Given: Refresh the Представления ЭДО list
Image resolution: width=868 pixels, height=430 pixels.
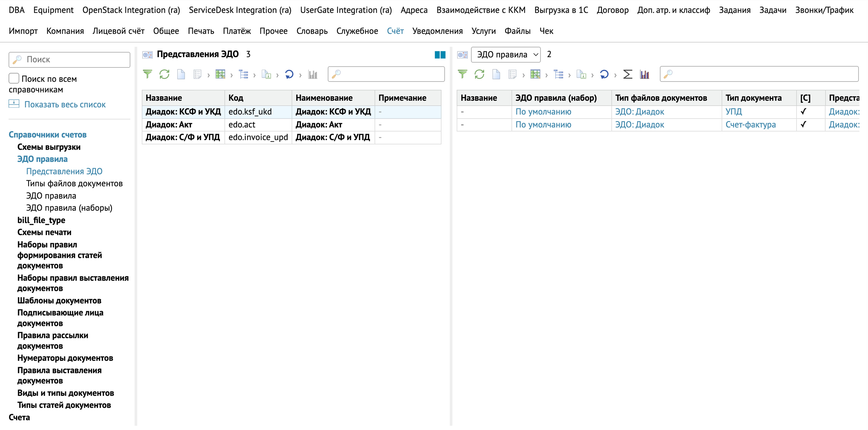Looking at the screenshot, I should tap(164, 74).
